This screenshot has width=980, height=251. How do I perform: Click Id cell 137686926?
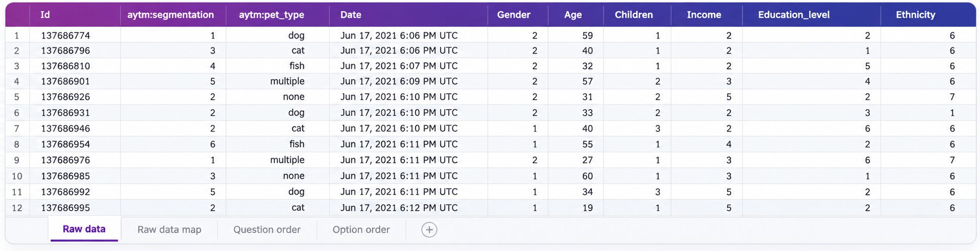point(65,97)
